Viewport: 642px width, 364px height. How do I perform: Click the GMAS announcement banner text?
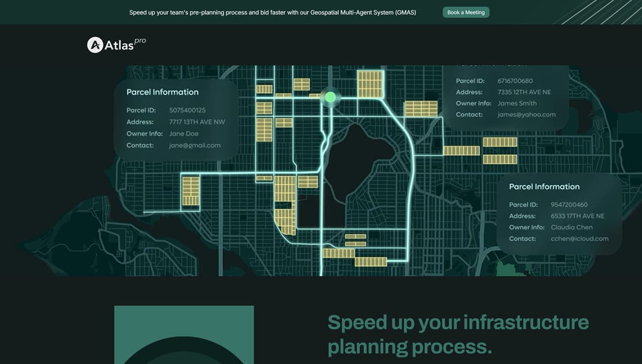click(x=273, y=12)
